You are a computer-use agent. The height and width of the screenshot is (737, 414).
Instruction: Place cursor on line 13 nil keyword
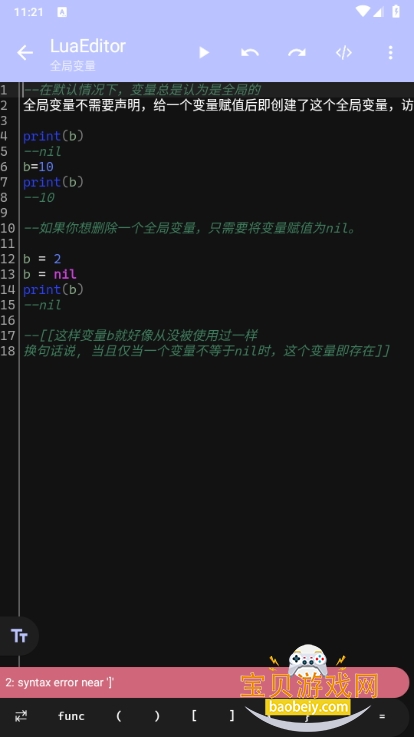(65, 274)
